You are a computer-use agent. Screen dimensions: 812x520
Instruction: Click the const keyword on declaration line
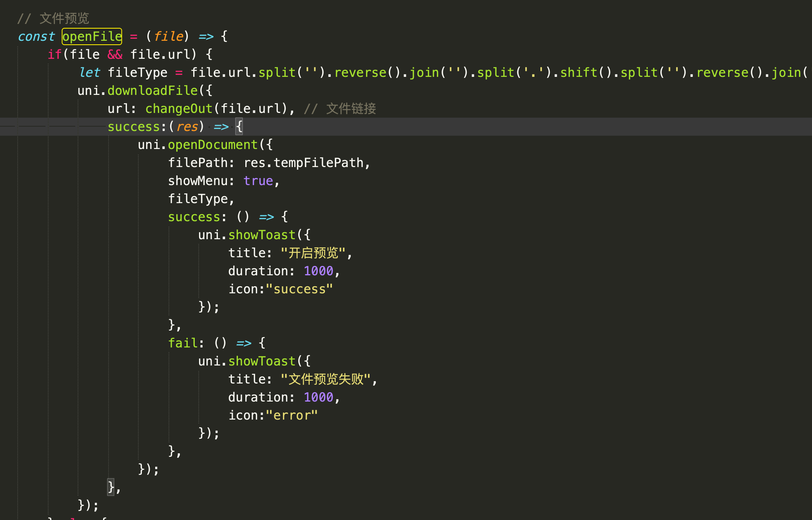[x=36, y=36]
